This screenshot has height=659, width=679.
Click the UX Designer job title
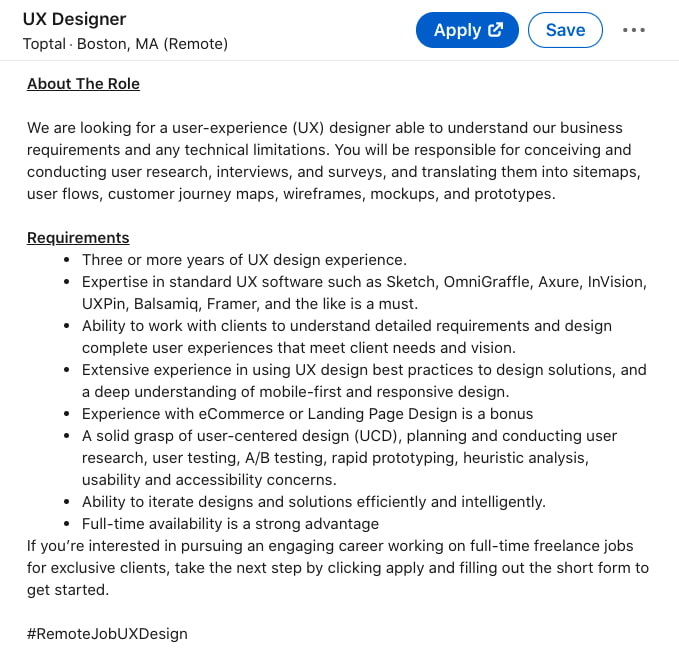tap(75, 19)
